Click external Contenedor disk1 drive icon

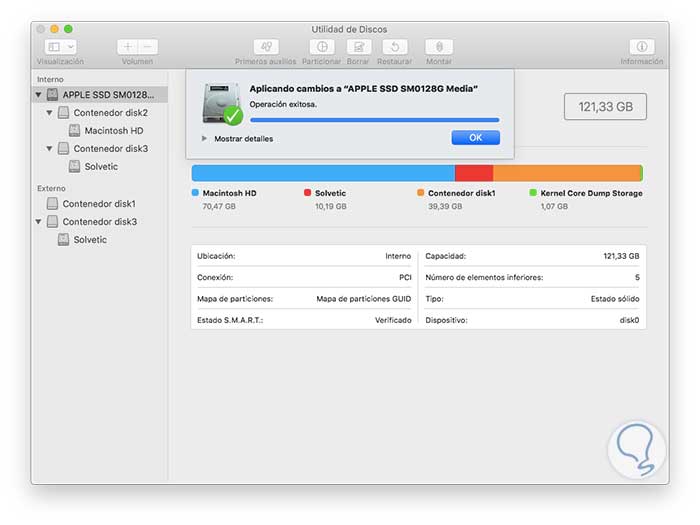(x=53, y=204)
